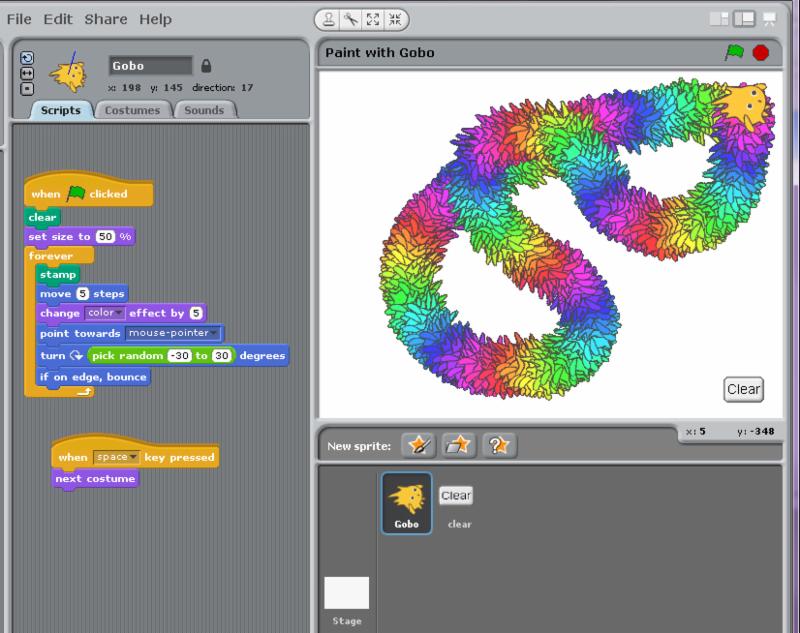Set rotation style to don't rotate
The image size is (800, 633).
pos(27,89)
